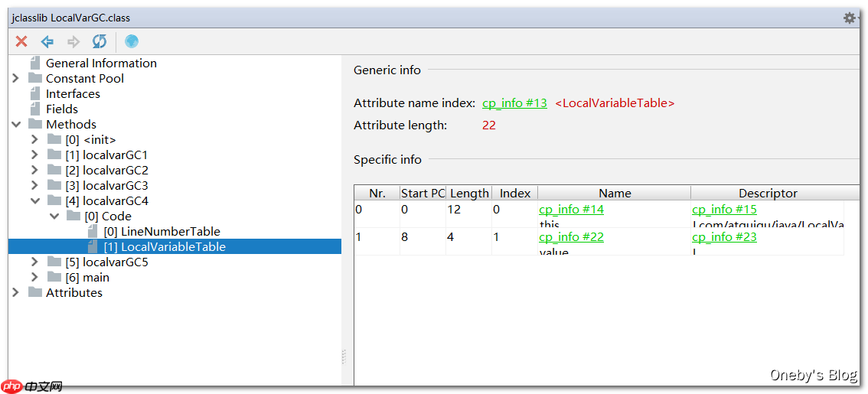
Task: Follow the cp_info #15 descriptor link
Action: pyautogui.click(x=724, y=210)
